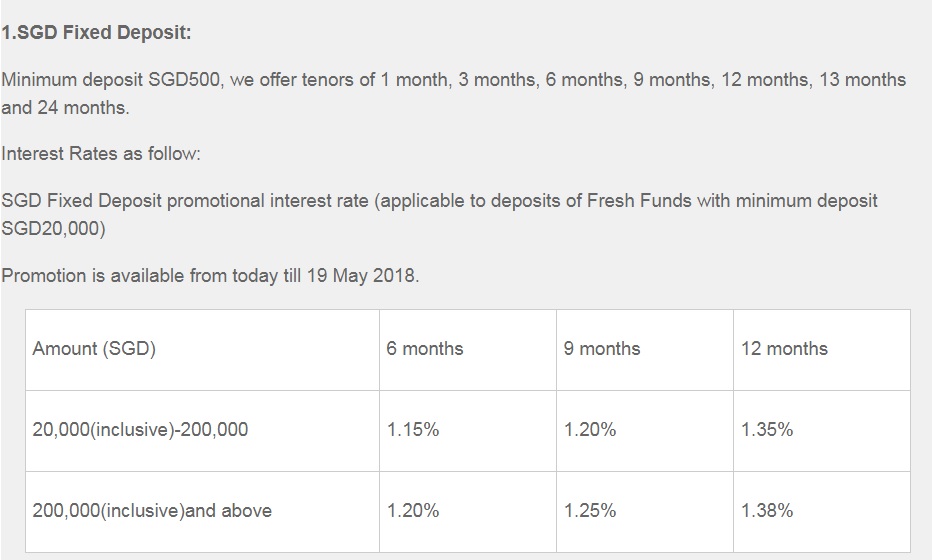Click the 1.25% rate cell

pos(590,511)
